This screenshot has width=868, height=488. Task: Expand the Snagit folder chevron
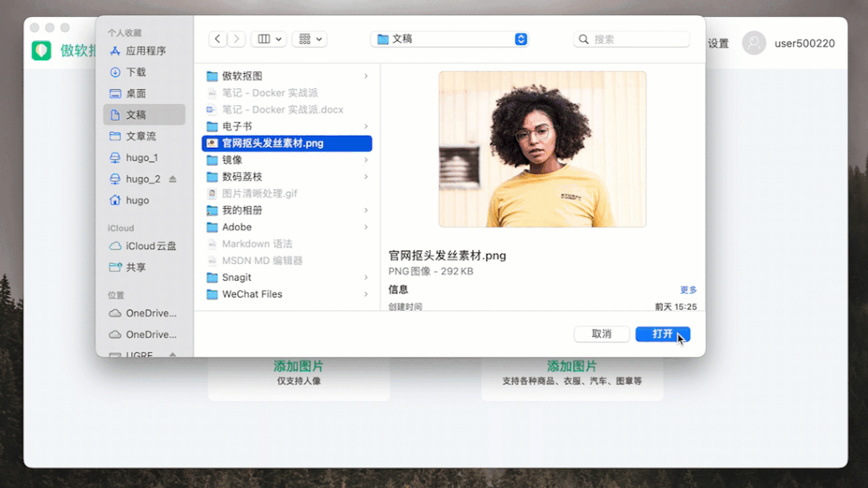click(x=366, y=277)
